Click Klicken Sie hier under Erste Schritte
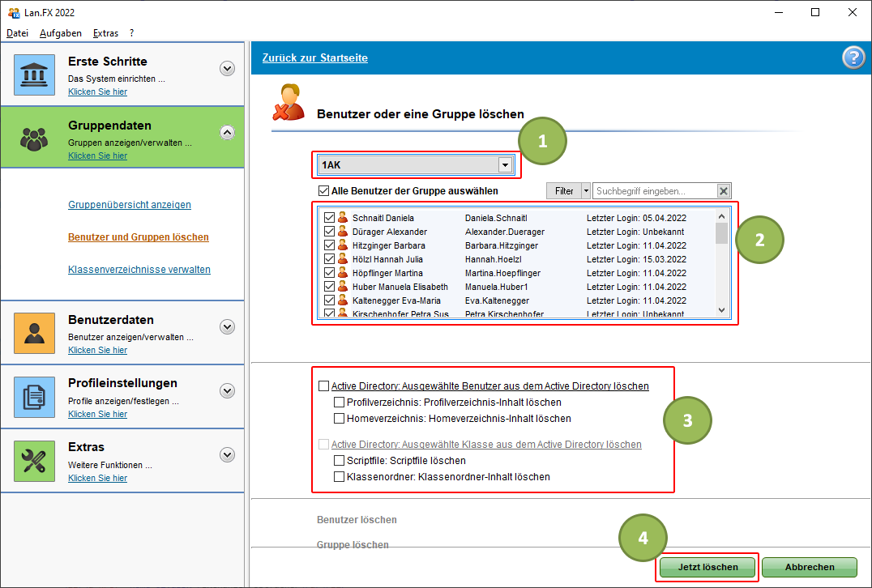 click(97, 92)
